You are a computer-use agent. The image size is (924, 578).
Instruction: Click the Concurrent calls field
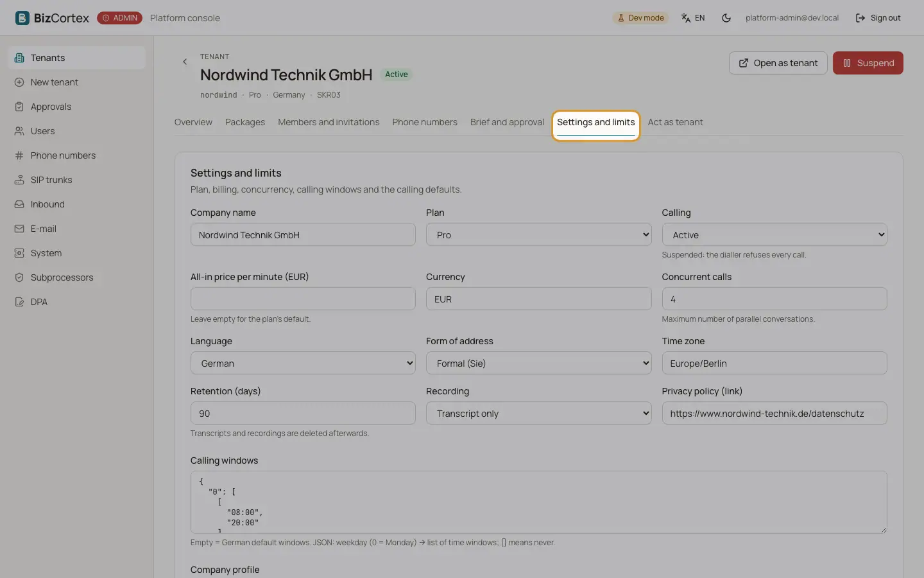(774, 299)
